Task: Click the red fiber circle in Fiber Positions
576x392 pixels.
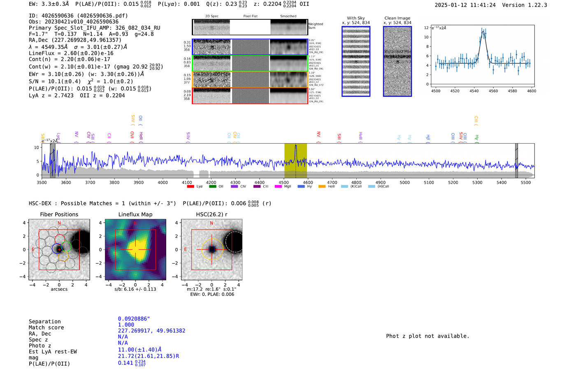Action: coord(60,240)
